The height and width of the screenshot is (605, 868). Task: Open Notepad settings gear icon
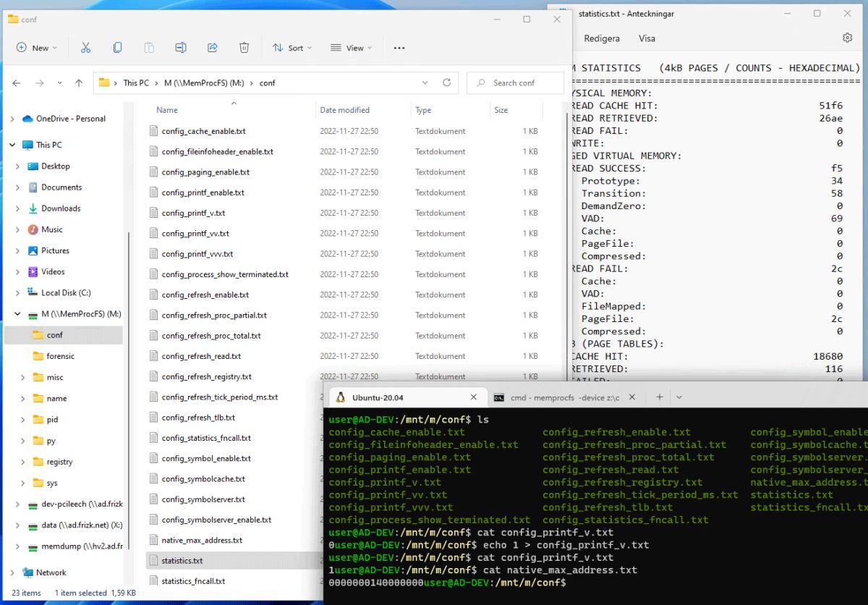848,38
